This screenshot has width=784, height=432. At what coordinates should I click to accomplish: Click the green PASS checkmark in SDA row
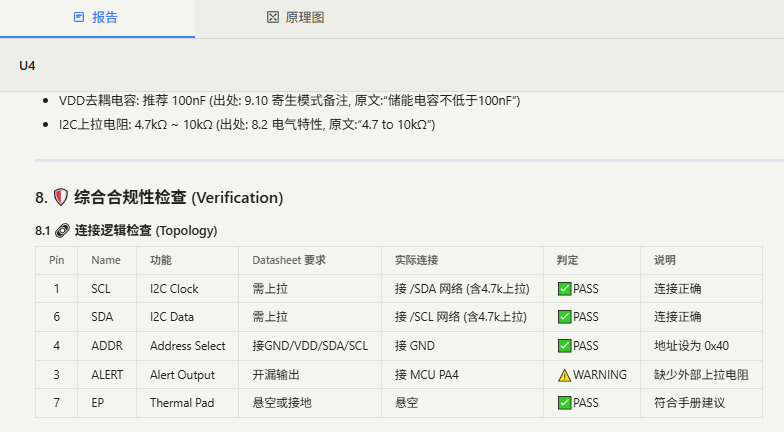[564, 317]
